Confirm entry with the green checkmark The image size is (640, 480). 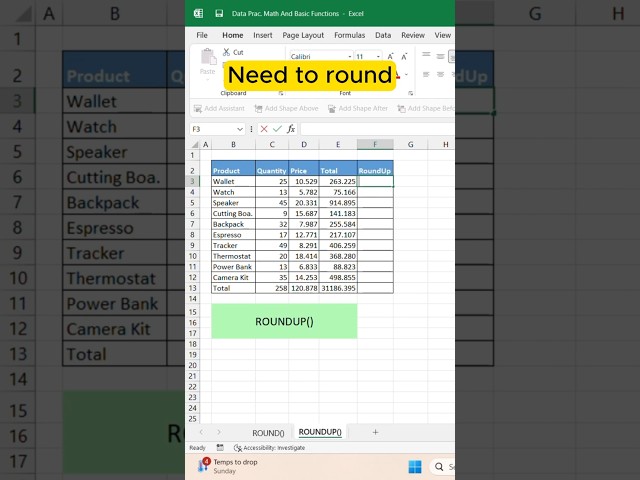tap(277, 129)
